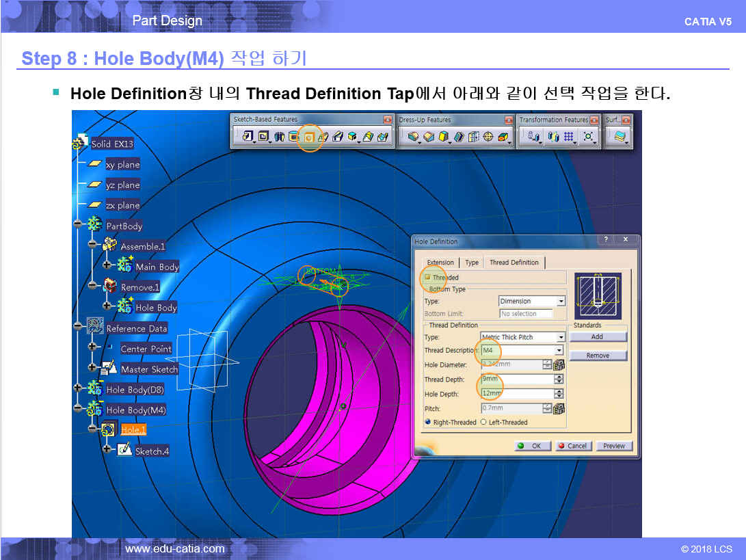Switch to the Type tab
This screenshot has width=746, height=560.
472,262
